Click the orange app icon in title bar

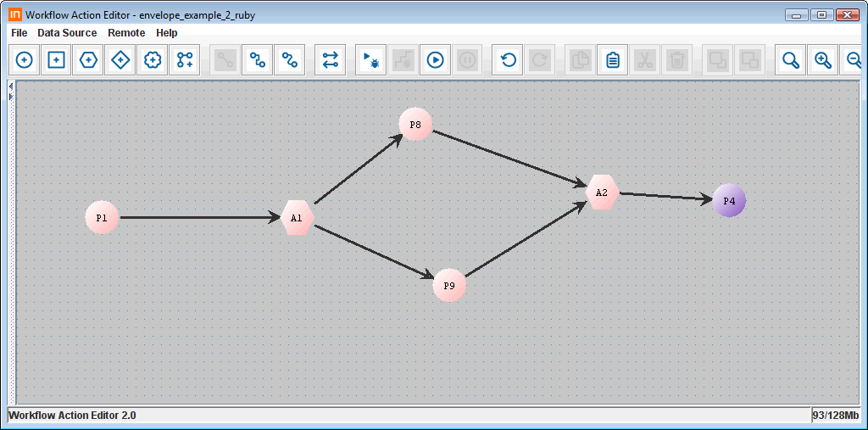point(16,15)
